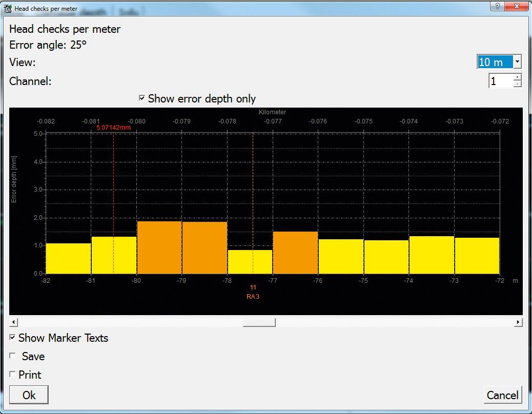Image resolution: width=532 pixels, height=414 pixels.
Task: Uncheck the Show error depth only checkbox
Action: point(142,98)
